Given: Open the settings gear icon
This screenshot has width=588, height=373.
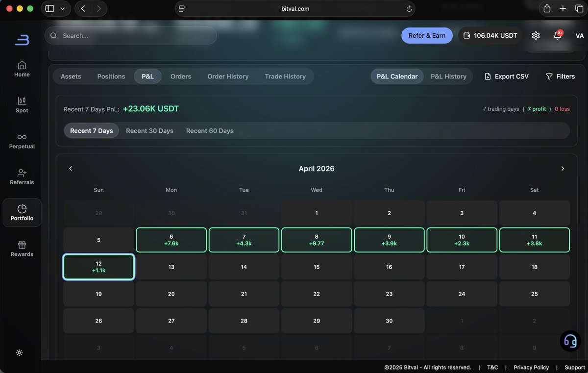Looking at the screenshot, I should coord(536,36).
